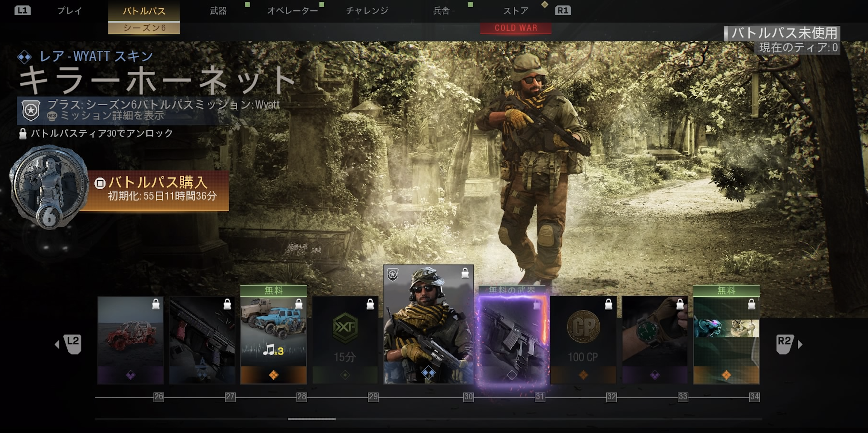Jump to tier marker 34
Viewport: 868px width, 433px height.
(754, 397)
